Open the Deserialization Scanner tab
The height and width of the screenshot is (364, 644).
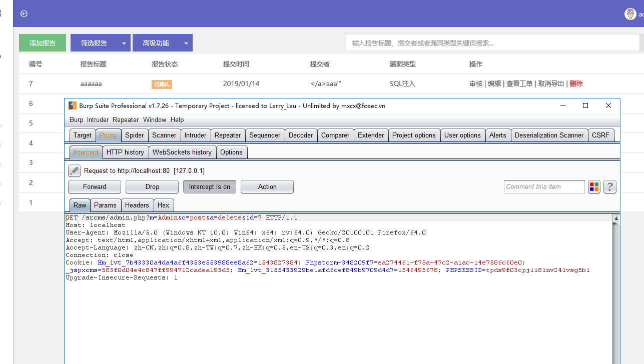(x=549, y=135)
